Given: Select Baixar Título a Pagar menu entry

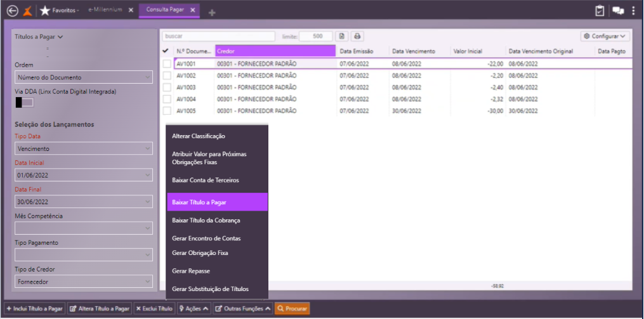Looking at the screenshot, I should [x=217, y=202].
